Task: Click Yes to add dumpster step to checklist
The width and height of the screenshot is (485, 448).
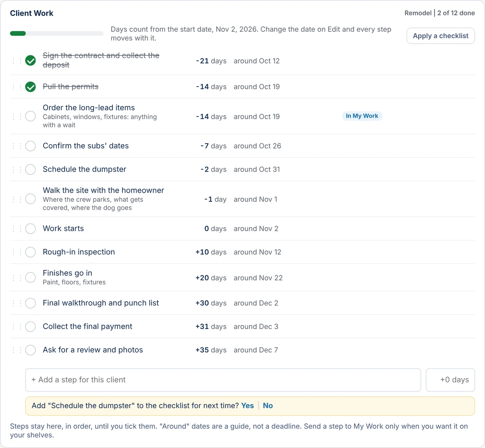Action: click(x=247, y=406)
